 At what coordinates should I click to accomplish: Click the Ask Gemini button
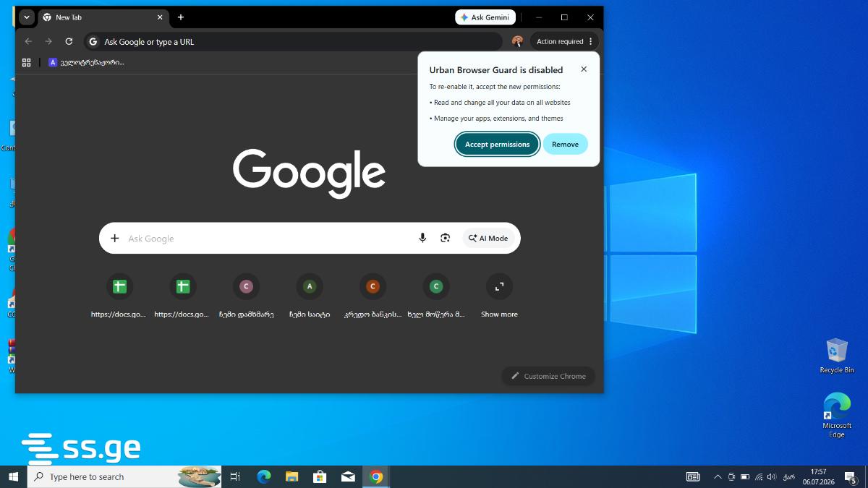(x=485, y=17)
